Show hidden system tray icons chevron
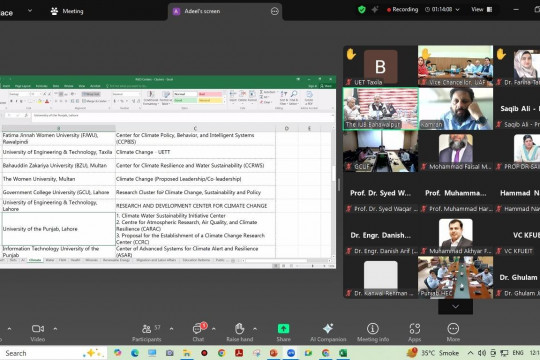540x360 pixels. pyautogui.click(x=470, y=353)
